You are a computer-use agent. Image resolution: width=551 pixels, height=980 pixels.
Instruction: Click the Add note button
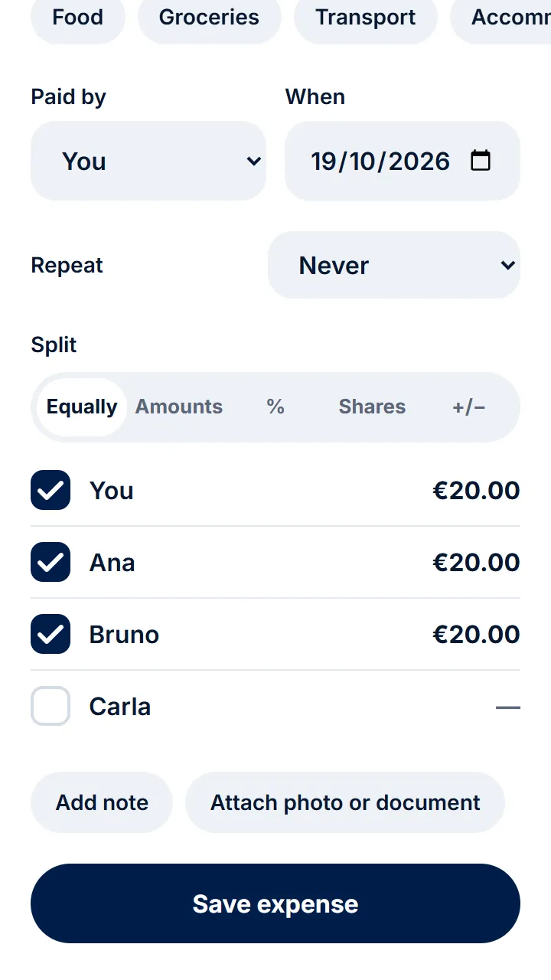tap(102, 802)
